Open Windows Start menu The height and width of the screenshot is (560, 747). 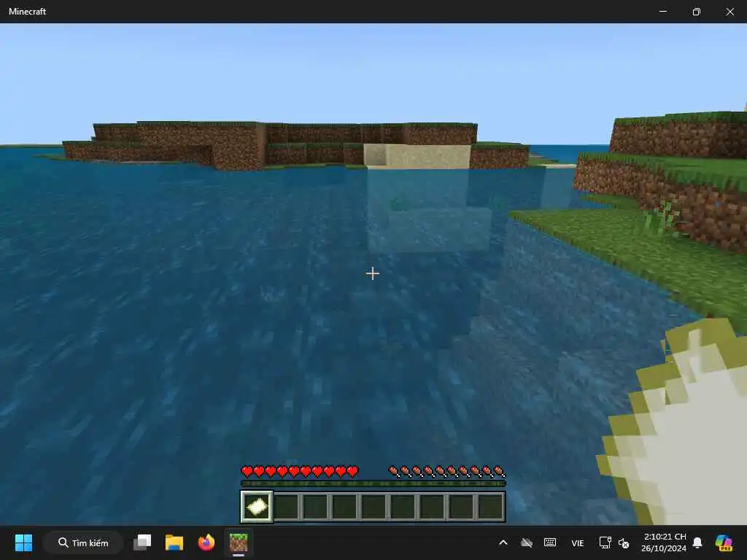coord(24,542)
